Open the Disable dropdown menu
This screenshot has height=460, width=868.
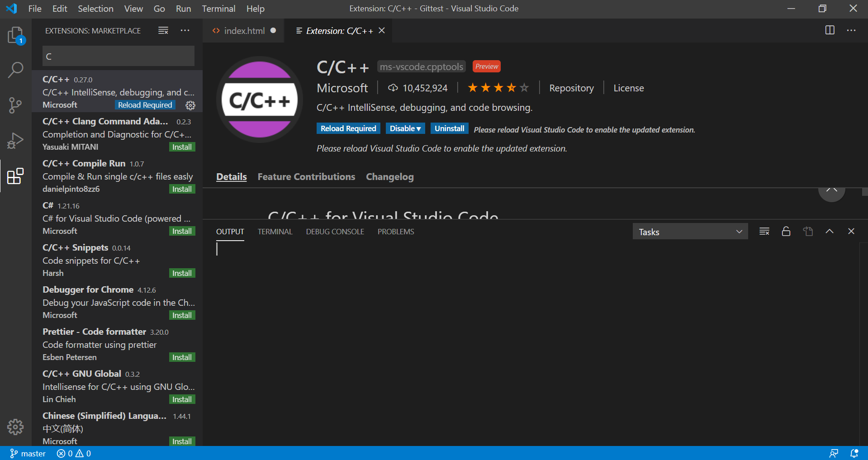[x=405, y=128]
